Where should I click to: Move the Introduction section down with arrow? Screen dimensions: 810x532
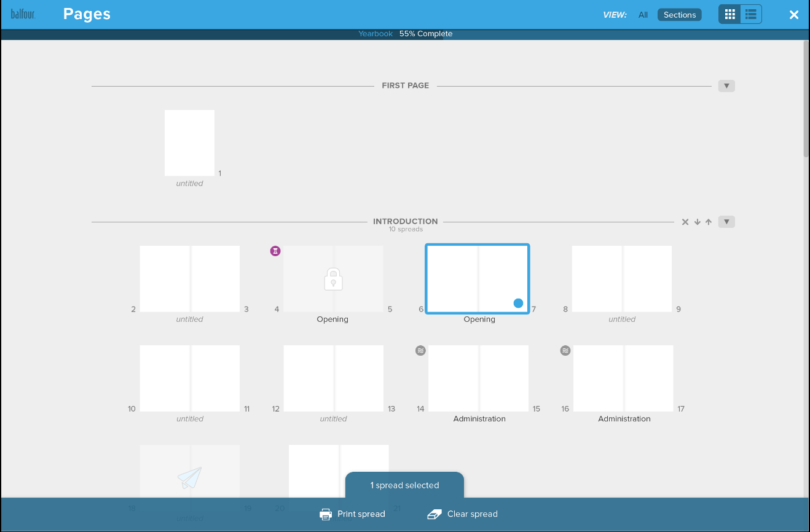[698, 222]
